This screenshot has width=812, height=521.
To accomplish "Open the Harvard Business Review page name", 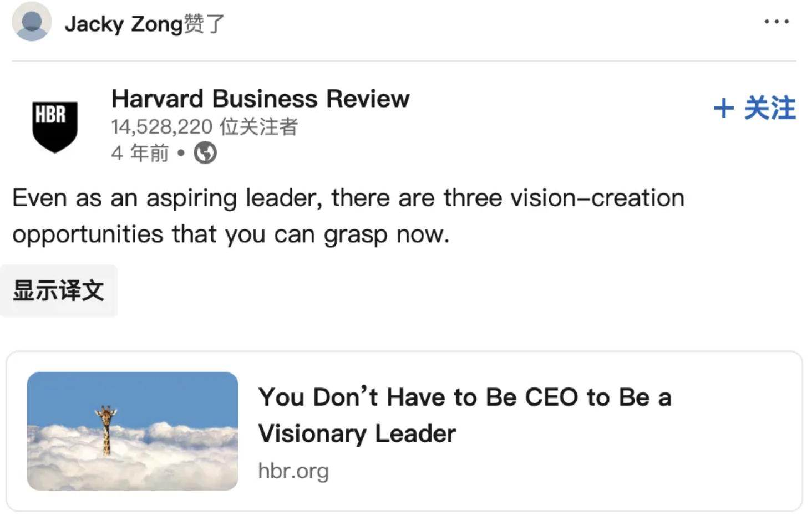I will coord(260,99).
